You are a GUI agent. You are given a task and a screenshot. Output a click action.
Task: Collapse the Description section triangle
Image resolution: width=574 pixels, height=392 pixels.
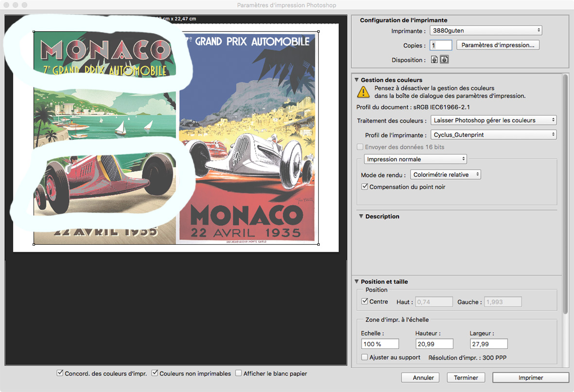click(361, 217)
